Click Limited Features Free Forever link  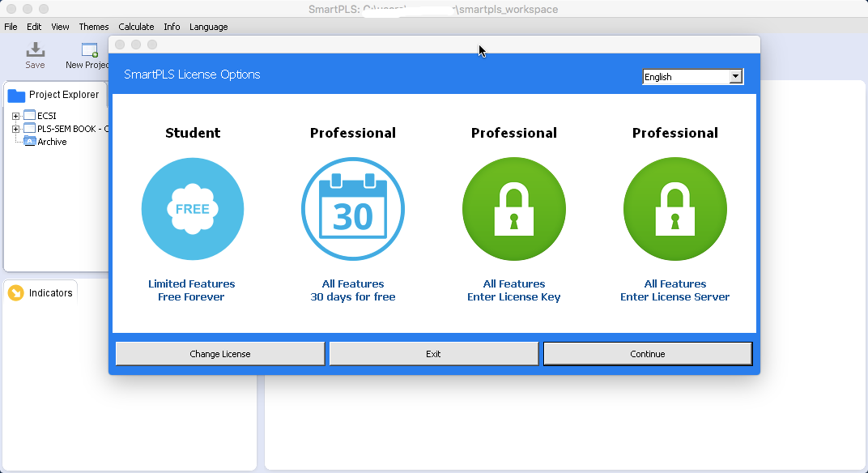click(x=192, y=290)
